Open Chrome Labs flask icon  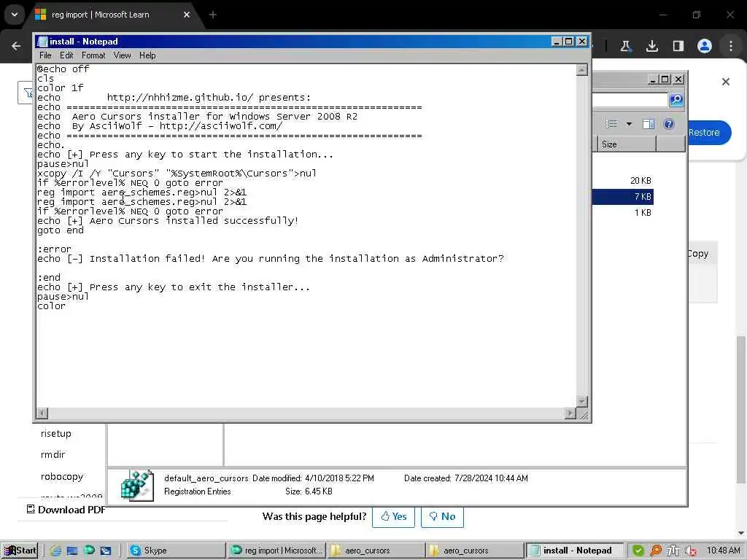pos(625,46)
